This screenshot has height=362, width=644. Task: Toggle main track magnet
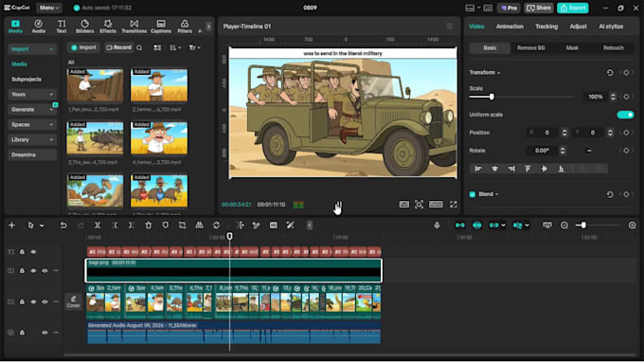click(460, 226)
